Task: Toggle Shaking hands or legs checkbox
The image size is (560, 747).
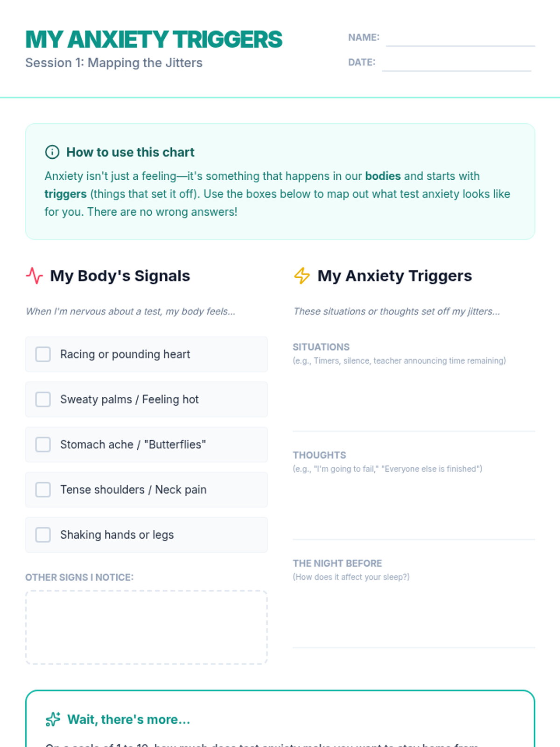Action: tap(43, 535)
